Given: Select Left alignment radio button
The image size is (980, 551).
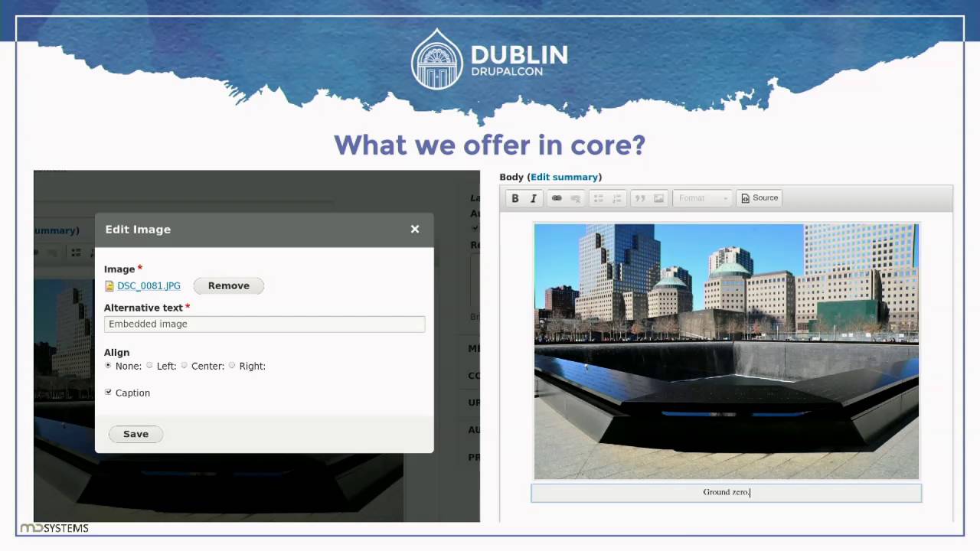Looking at the screenshot, I should [x=149, y=366].
